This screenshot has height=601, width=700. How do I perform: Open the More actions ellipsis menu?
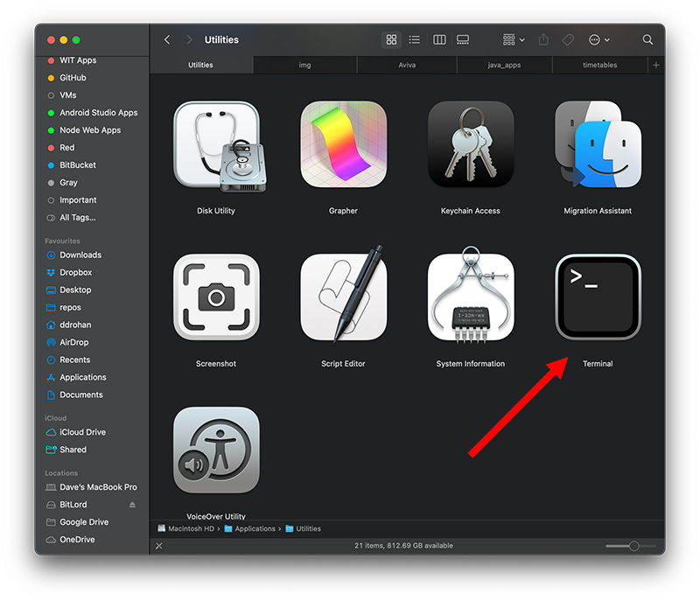coord(599,40)
